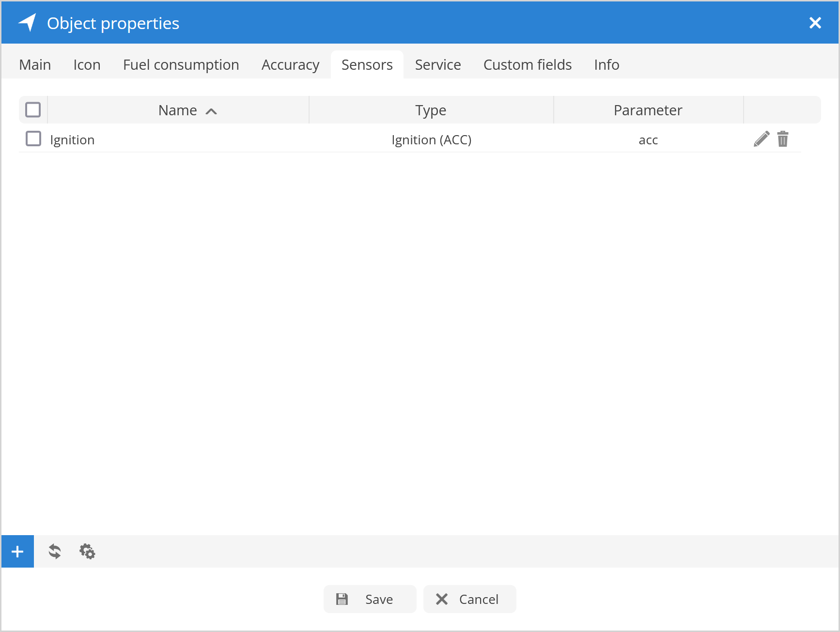
Task: Sort the table by Parameter column
Action: [x=648, y=110]
